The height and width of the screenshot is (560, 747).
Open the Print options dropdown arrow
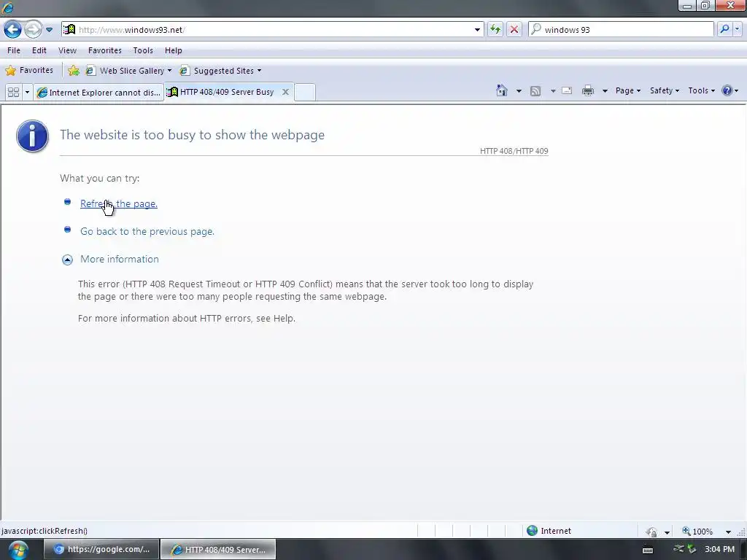pos(605,90)
